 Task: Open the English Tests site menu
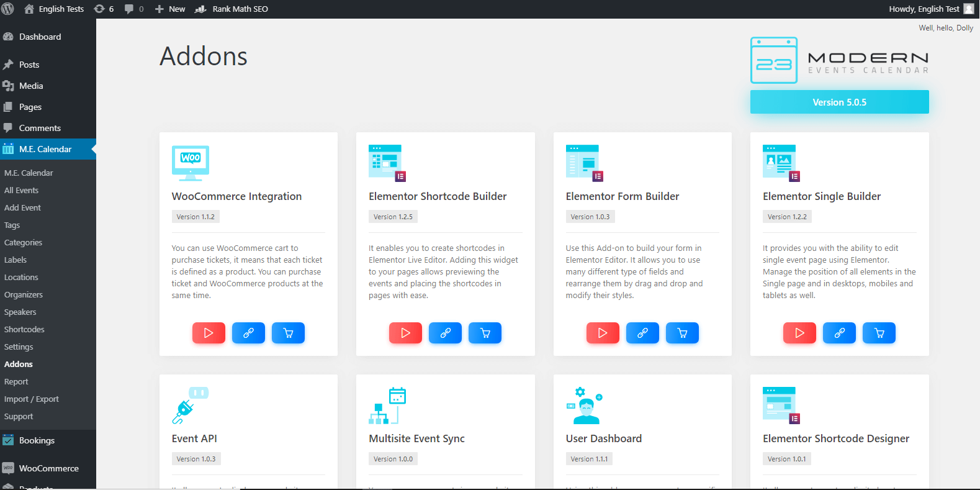click(54, 9)
